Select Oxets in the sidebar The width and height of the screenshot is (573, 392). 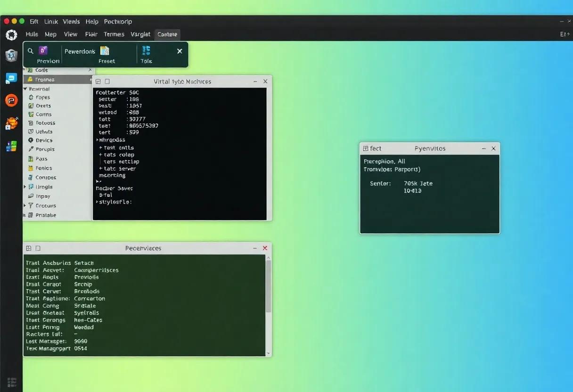click(43, 106)
